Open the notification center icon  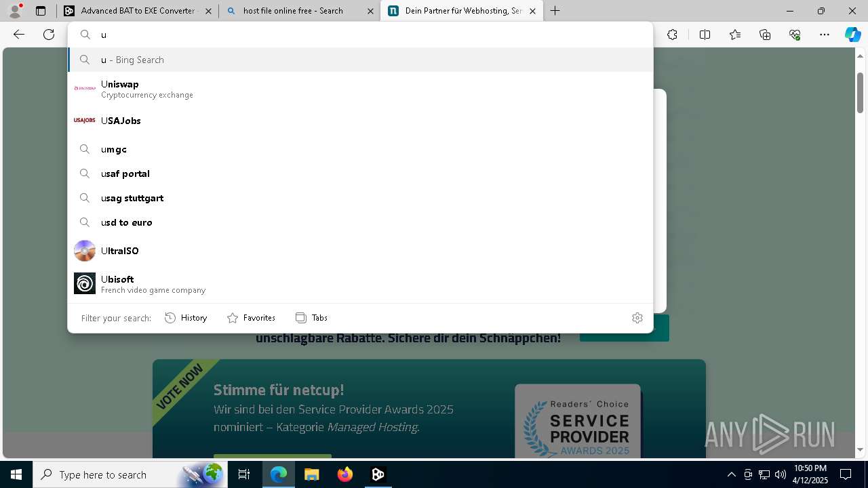846,474
